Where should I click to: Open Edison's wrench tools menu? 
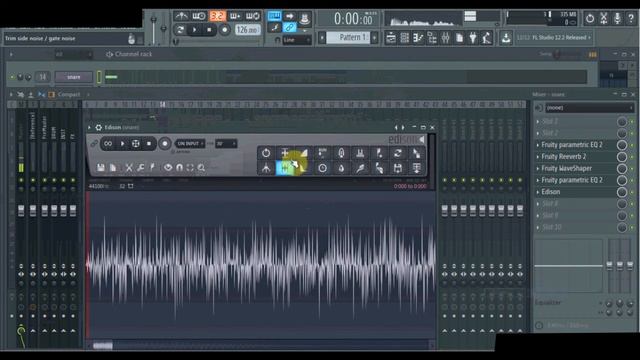click(141, 167)
